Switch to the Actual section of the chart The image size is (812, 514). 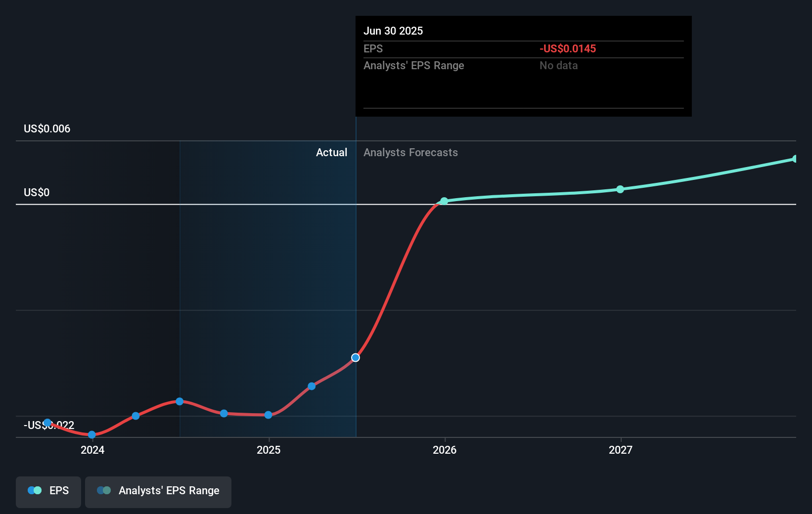pyautogui.click(x=331, y=152)
